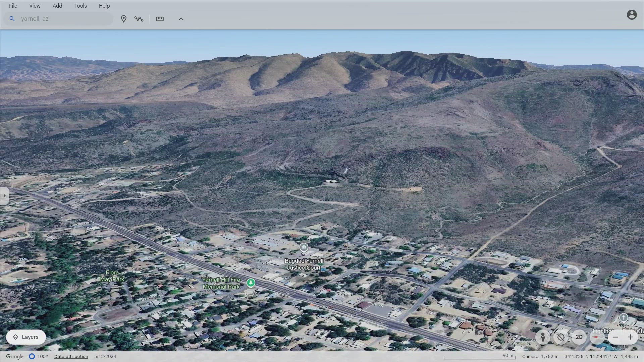The width and height of the screenshot is (644, 362).
Task: Open the Add menu
Action: tap(57, 6)
